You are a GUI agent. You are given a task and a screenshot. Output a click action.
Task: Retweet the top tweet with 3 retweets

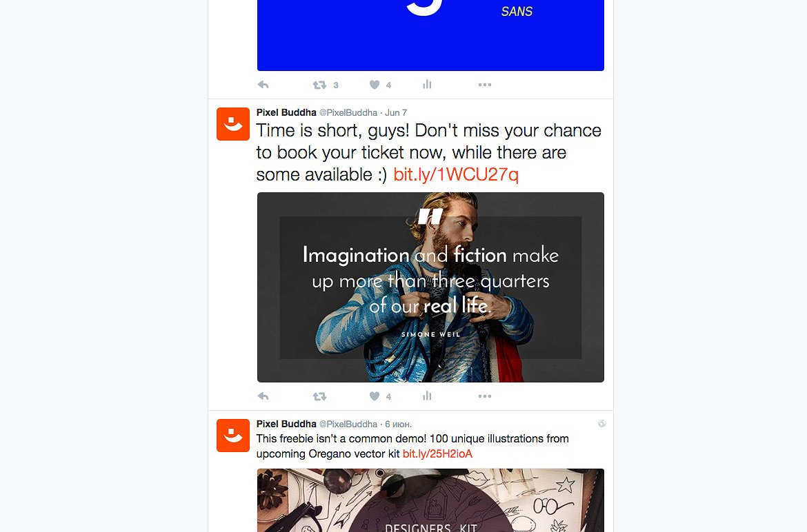coord(319,85)
